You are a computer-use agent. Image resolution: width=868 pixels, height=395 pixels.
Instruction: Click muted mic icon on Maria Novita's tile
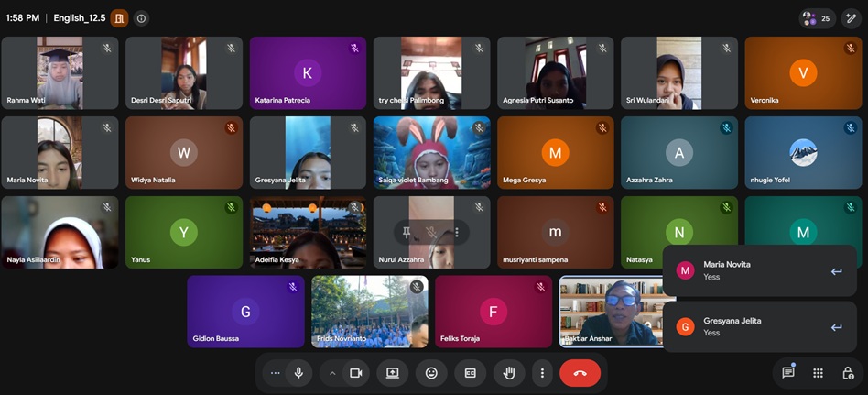107,128
